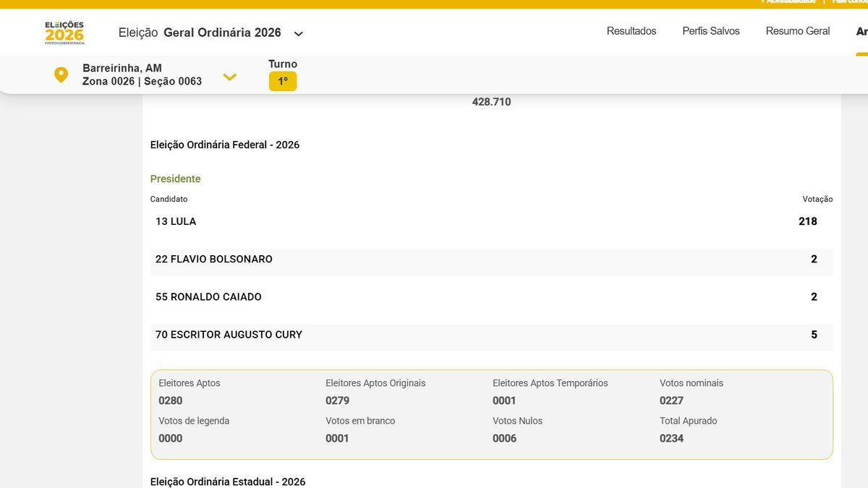Viewport: 868px width, 488px height.
Task: Click the Votos Nulos value 0006
Action: point(505,438)
